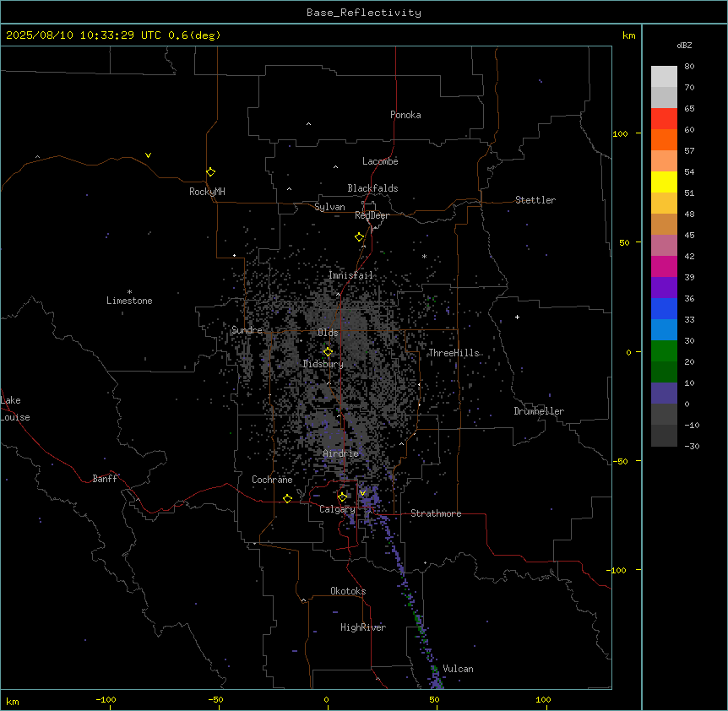
Task: Click the yellow diamond marker at Calgary
Action: pos(342,497)
